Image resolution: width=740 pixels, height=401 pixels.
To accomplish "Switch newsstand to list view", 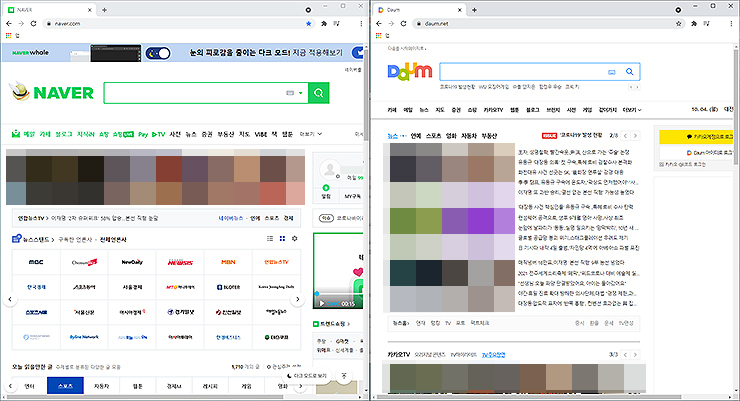I will point(270,239).
